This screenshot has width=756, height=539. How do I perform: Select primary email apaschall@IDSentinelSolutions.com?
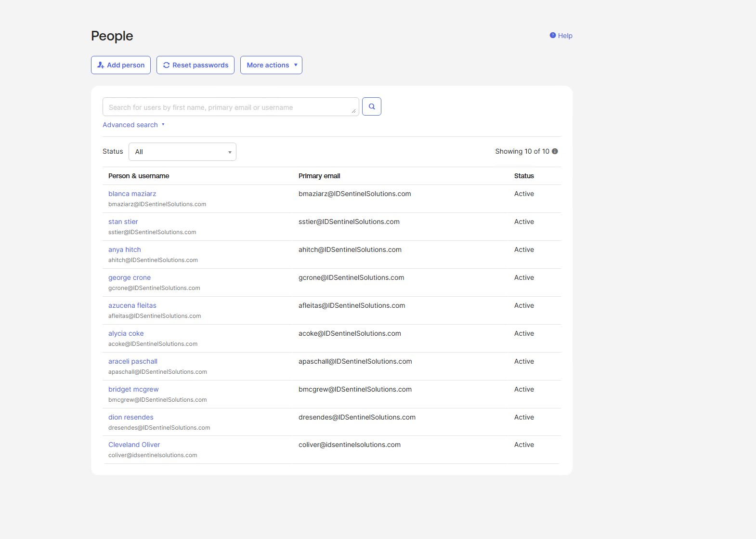[355, 361]
